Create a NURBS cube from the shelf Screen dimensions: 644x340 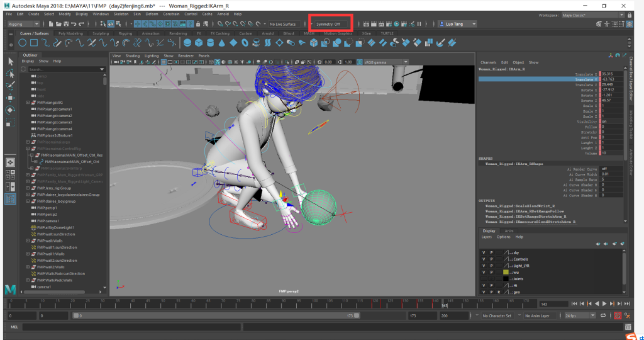tap(199, 42)
